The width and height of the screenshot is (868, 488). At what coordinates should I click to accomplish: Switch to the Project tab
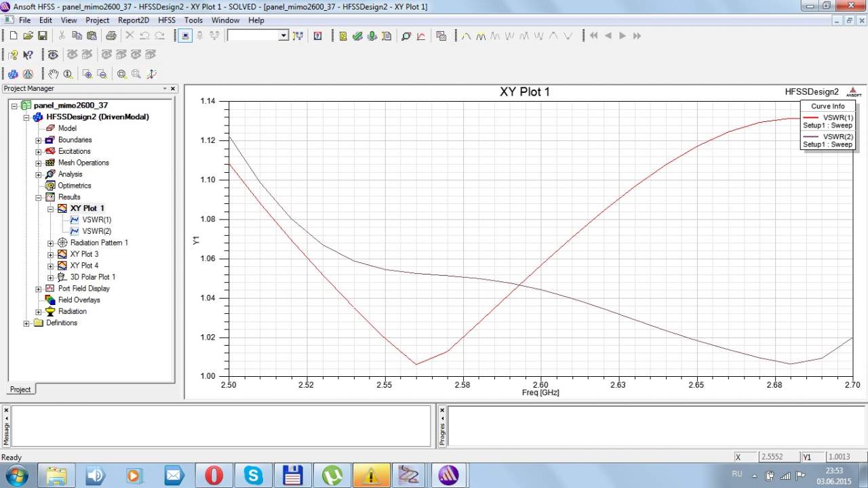[20, 389]
